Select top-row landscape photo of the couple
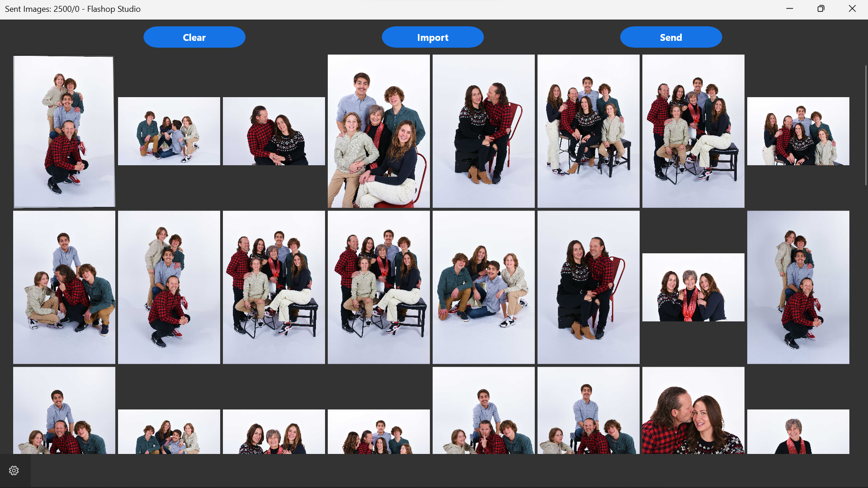Image resolution: width=868 pixels, height=488 pixels. click(274, 131)
